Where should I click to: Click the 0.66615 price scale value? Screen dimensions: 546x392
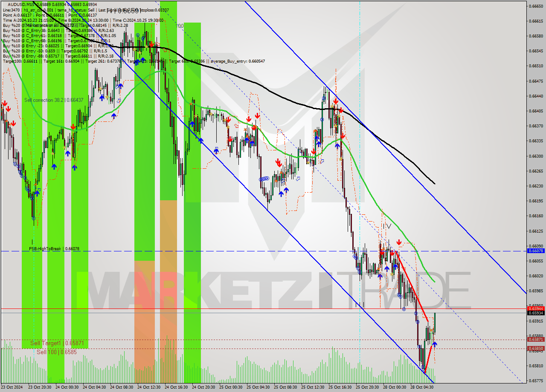(x=537, y=21)
